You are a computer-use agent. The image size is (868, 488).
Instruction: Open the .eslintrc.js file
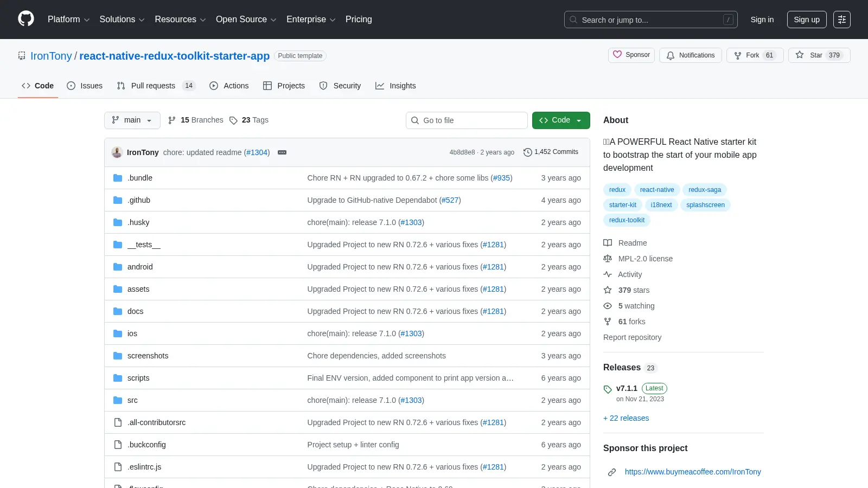point(144,467)
